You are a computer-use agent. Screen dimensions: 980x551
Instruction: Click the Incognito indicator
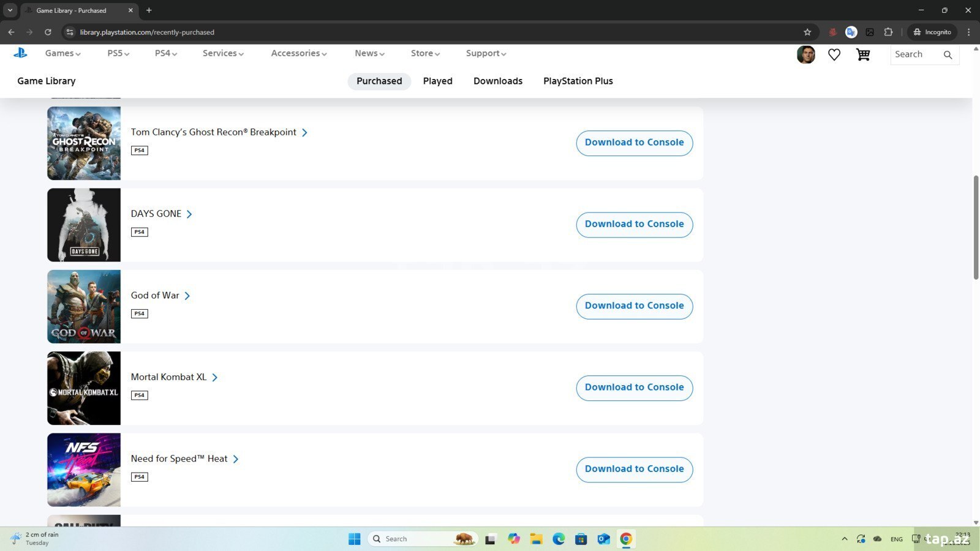click(932, 32)
